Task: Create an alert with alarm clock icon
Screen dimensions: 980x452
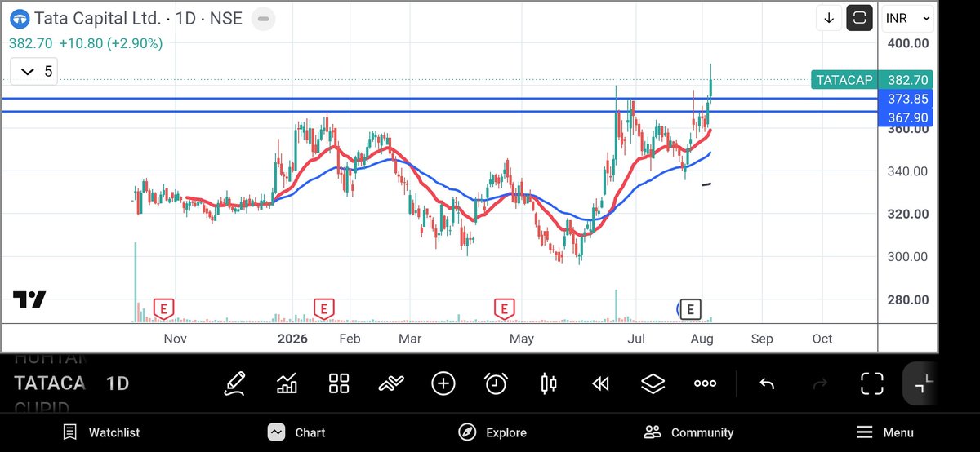Action: coord(496,383)
